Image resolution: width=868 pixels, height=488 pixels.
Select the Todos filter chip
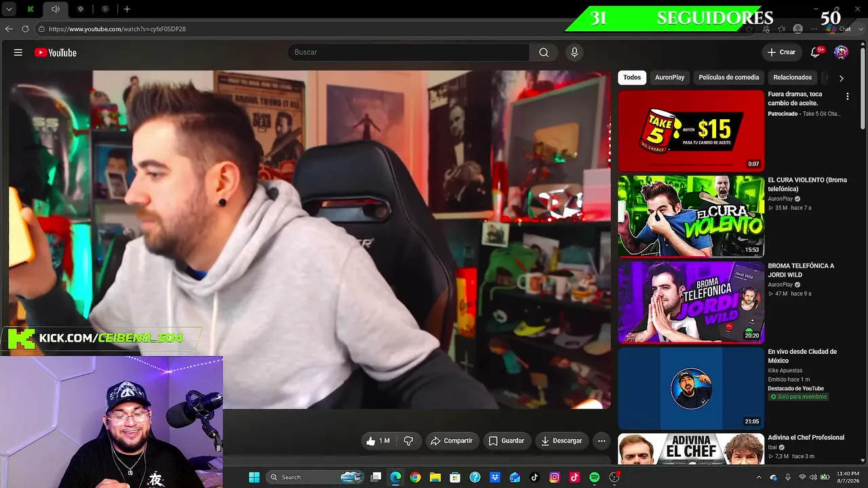pyautogui.click(x=632, y=77)
